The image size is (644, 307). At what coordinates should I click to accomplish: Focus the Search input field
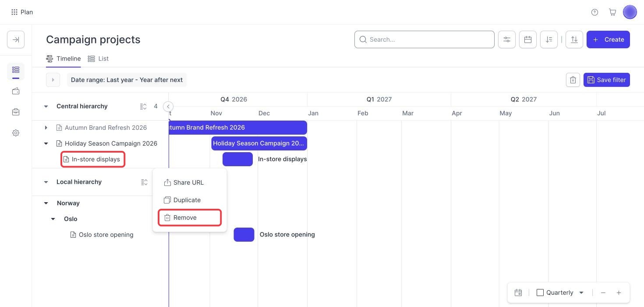click(x=425, y=39)
